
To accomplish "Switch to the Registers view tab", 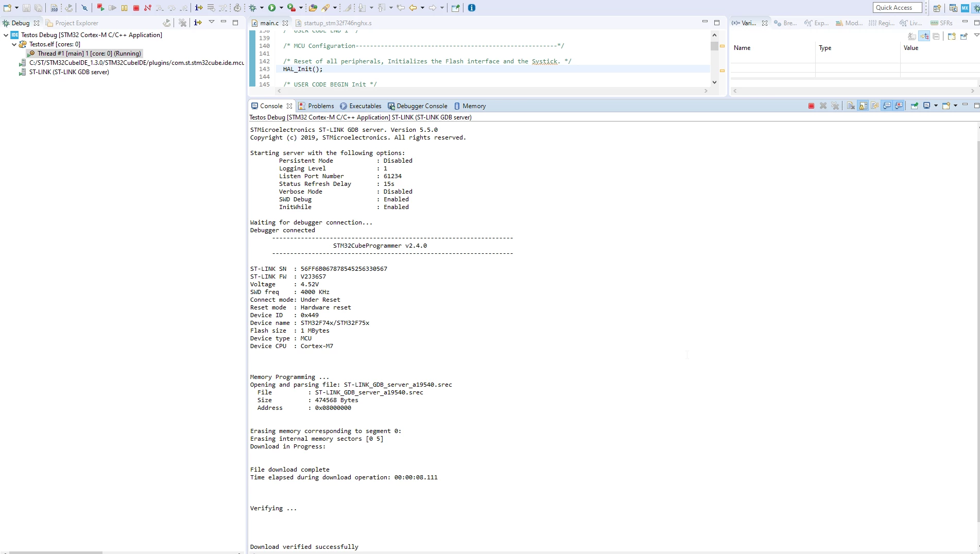I will point(882,23).
